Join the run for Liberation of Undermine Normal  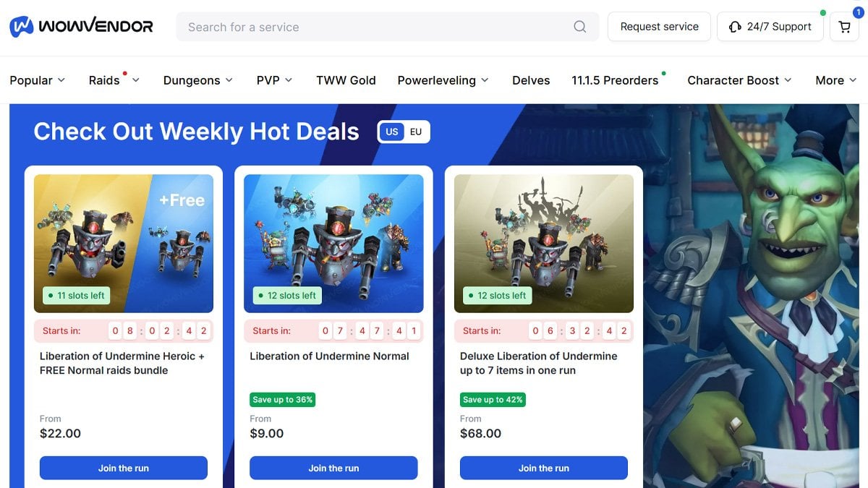click(x=333, y=468)
